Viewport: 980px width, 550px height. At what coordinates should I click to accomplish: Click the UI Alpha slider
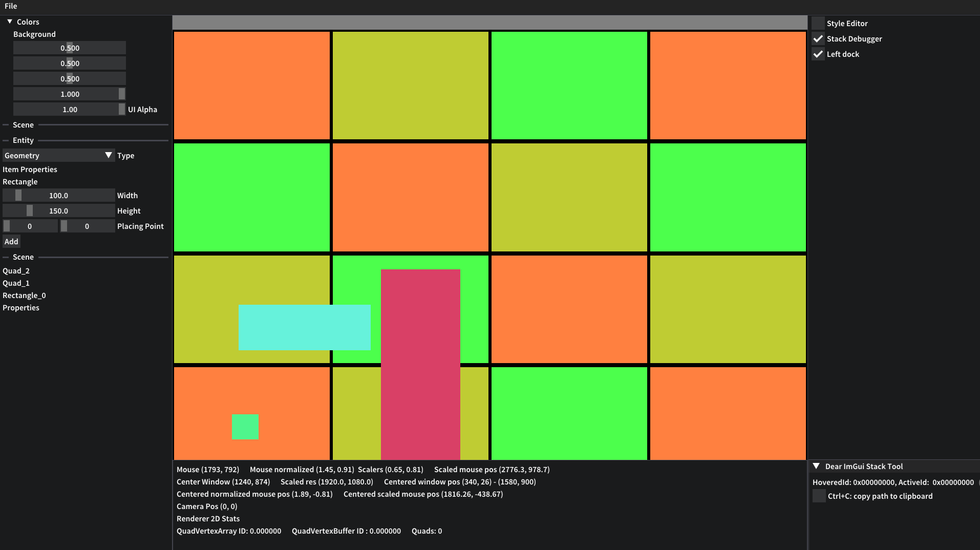69,109
